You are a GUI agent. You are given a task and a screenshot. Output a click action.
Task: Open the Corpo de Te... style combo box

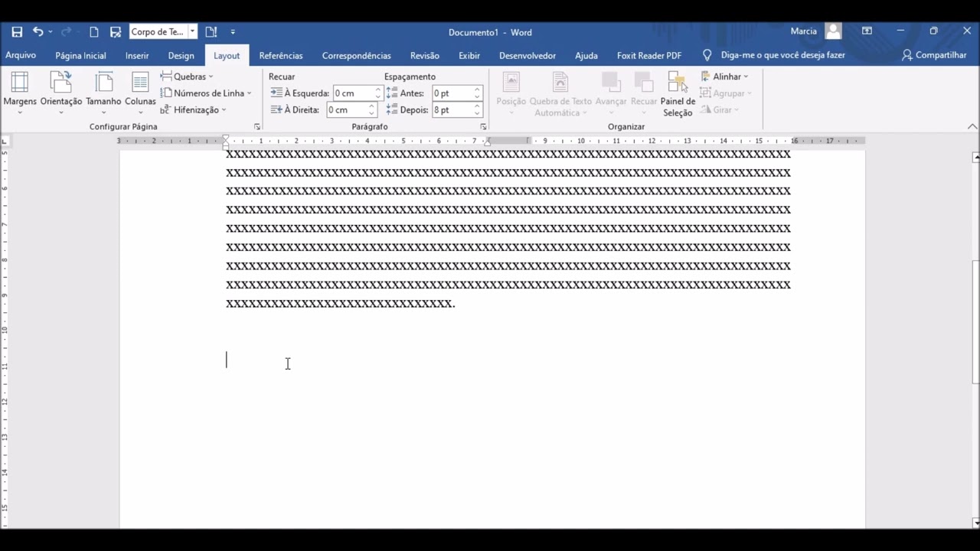click(x=163, y=32)
